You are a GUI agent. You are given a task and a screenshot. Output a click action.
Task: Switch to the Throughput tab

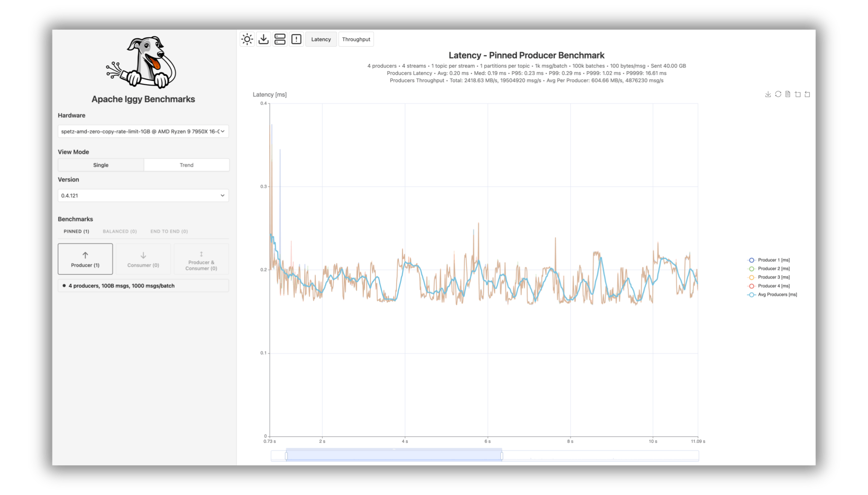click(356, 39)
